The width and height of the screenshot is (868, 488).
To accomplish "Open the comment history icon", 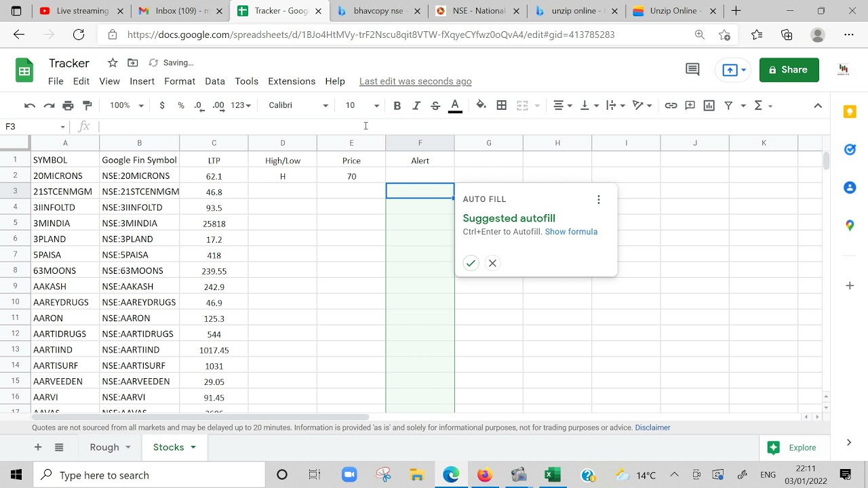I will click(692, 69).
